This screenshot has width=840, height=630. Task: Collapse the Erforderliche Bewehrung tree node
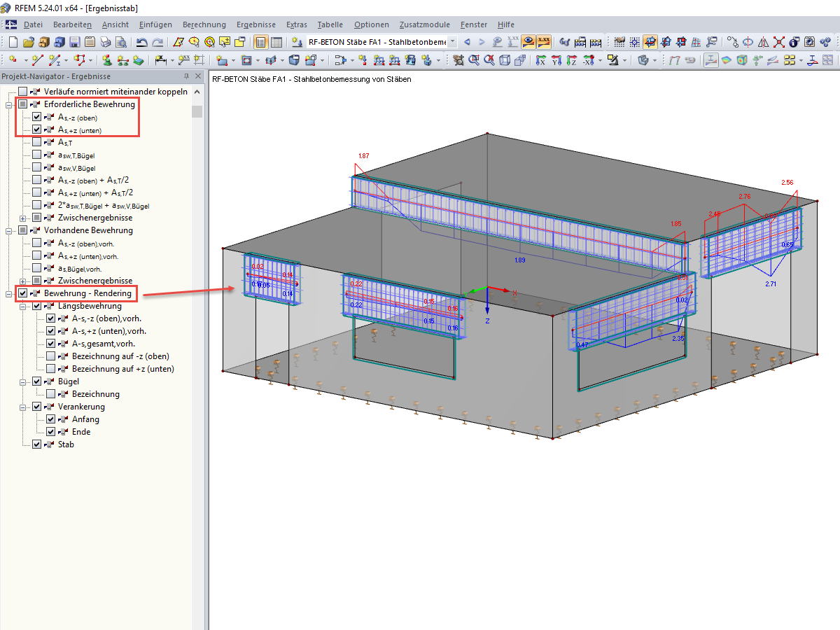[10, 104]
